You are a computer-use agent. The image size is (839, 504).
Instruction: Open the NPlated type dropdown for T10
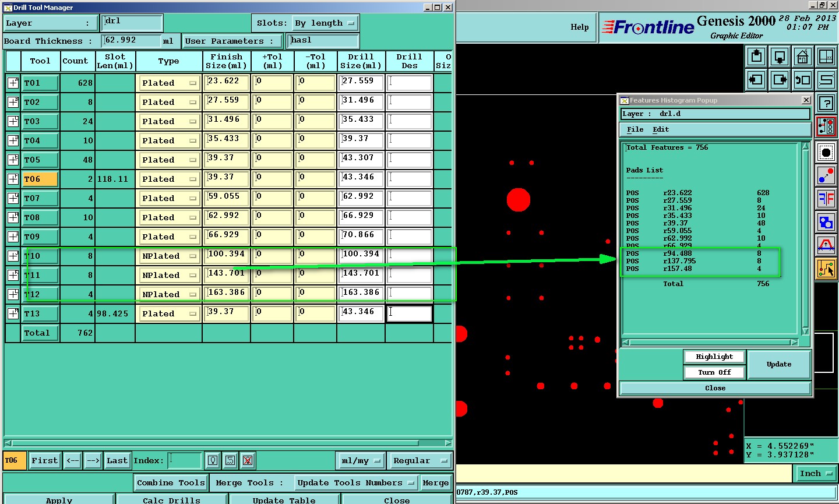coord(169,256)
